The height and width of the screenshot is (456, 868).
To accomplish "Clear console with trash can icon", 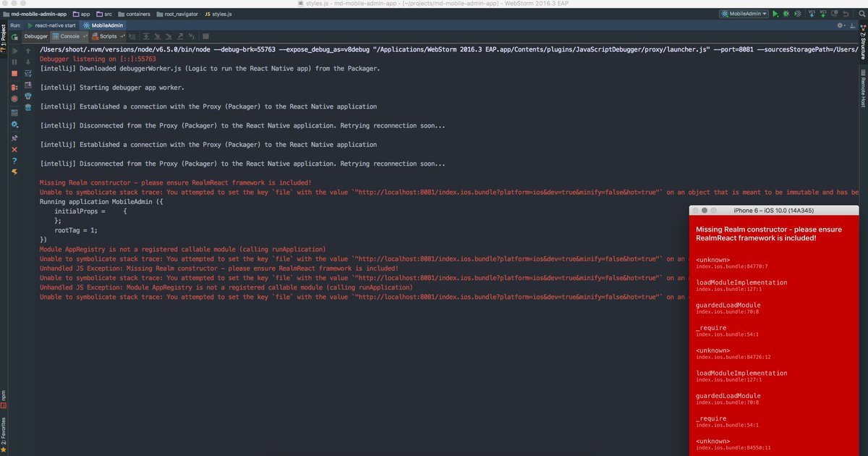I will [x=28, y=107].
